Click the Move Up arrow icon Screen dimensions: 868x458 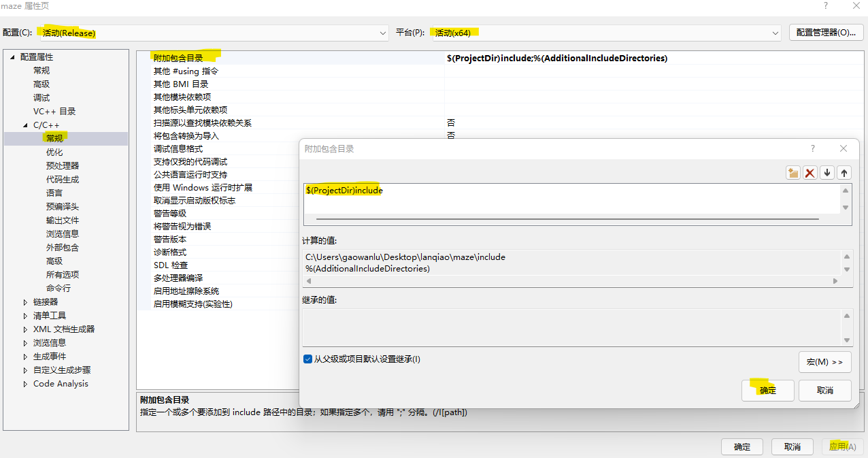(x=844, y=172)
